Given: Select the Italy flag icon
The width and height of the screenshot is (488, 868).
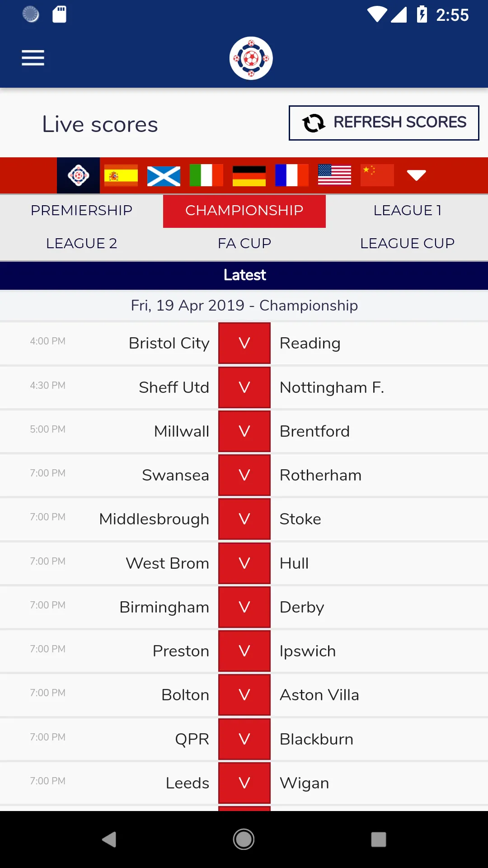Looking at the screenshot, I should point(206,175).
